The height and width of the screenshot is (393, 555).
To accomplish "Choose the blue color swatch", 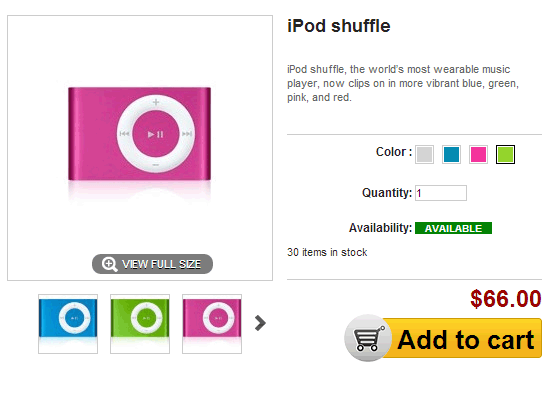I will click(x=451, y=154).
